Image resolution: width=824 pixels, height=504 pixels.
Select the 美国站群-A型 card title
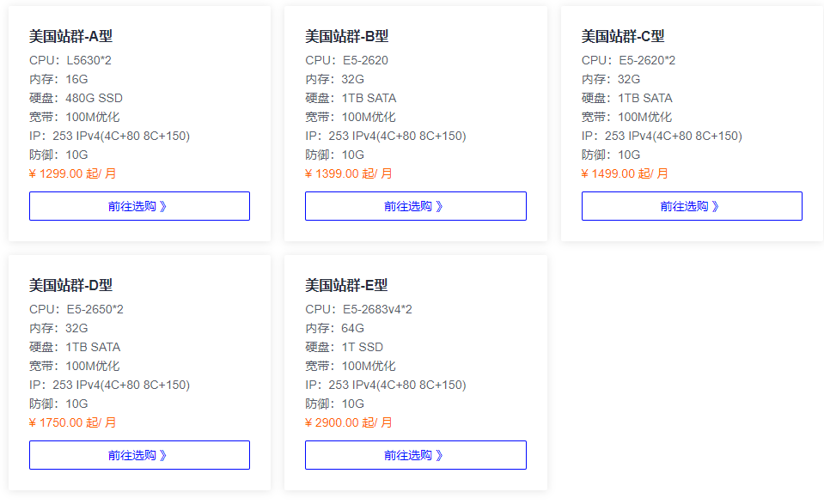(x=70, y=36)
